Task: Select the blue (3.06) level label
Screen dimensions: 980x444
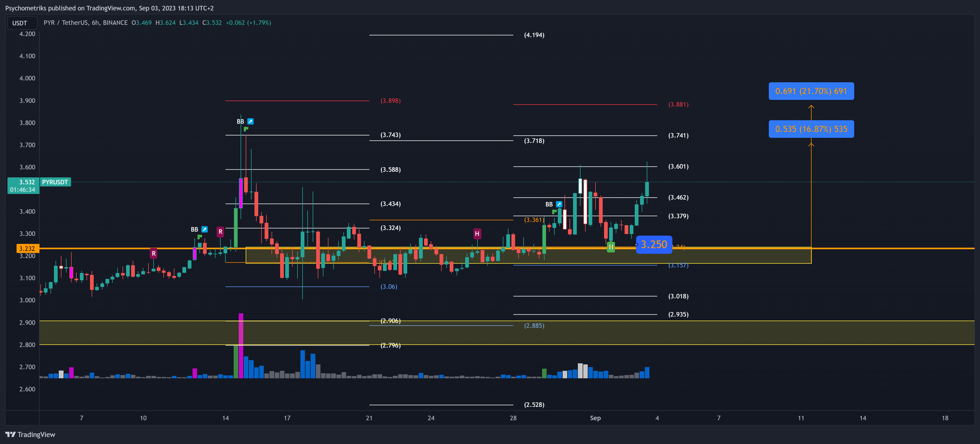Action: click(389, 287)
